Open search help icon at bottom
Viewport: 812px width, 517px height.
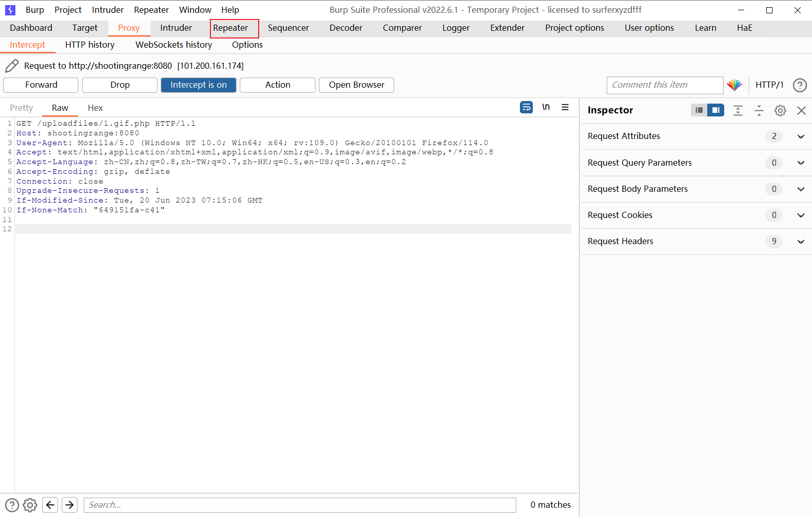pyautogui.click(x=12, y=505)
